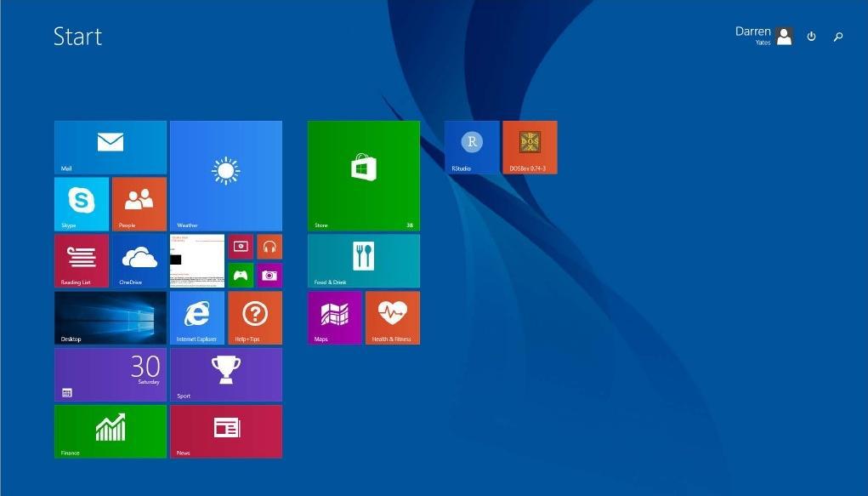The width and height of the screenshot is (868, 496).
Task: Open the Games controller tile
Action: (241, 276)
